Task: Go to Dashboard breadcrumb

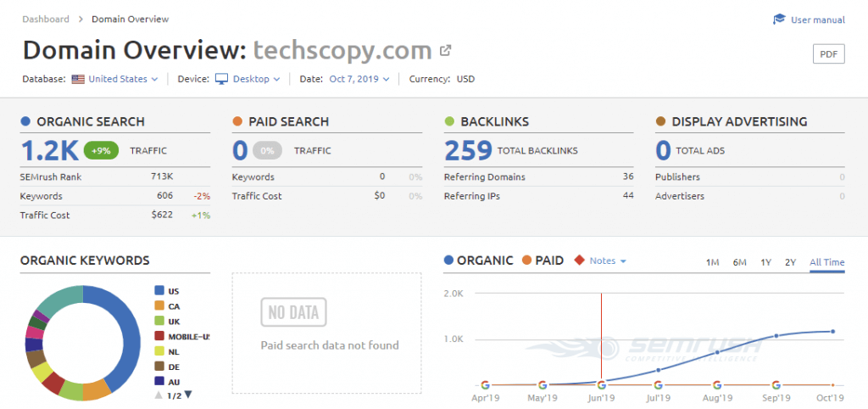Action: coord(46,19)
